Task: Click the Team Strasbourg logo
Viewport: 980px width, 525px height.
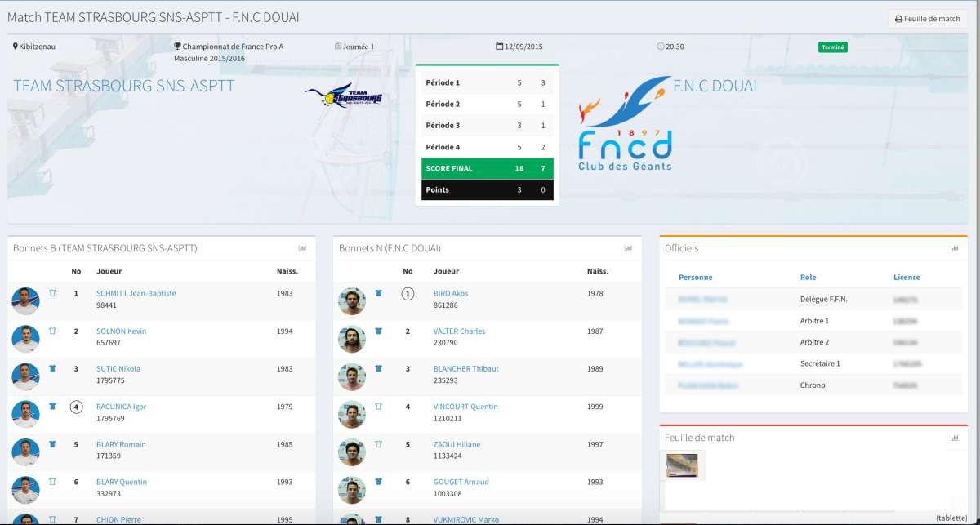Action: (344, 99)
